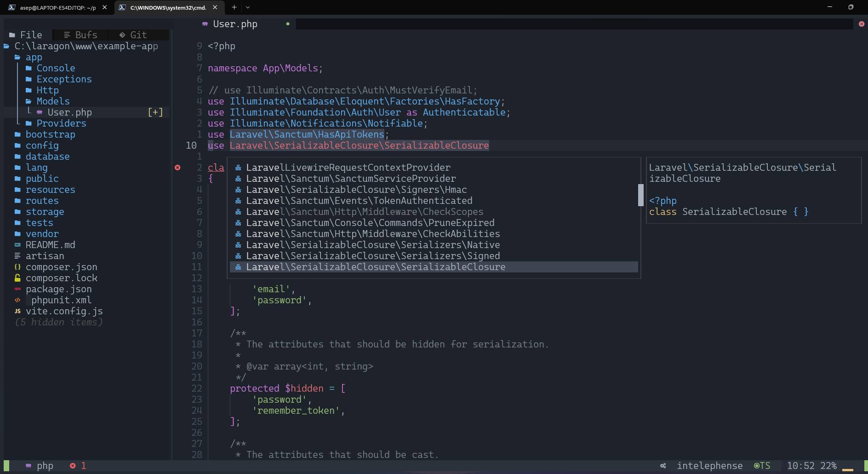Click the vite.config.js JS icon
868x474 pixels.
(17, 311)
